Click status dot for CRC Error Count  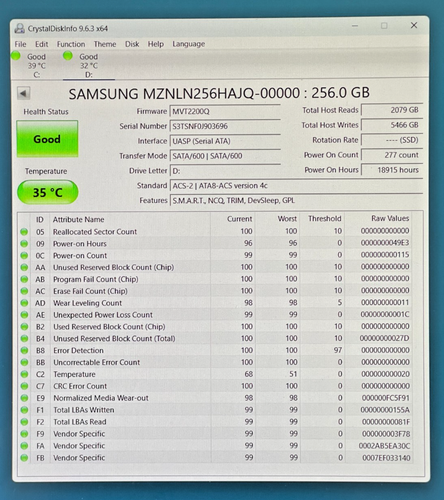pos(24,386)
